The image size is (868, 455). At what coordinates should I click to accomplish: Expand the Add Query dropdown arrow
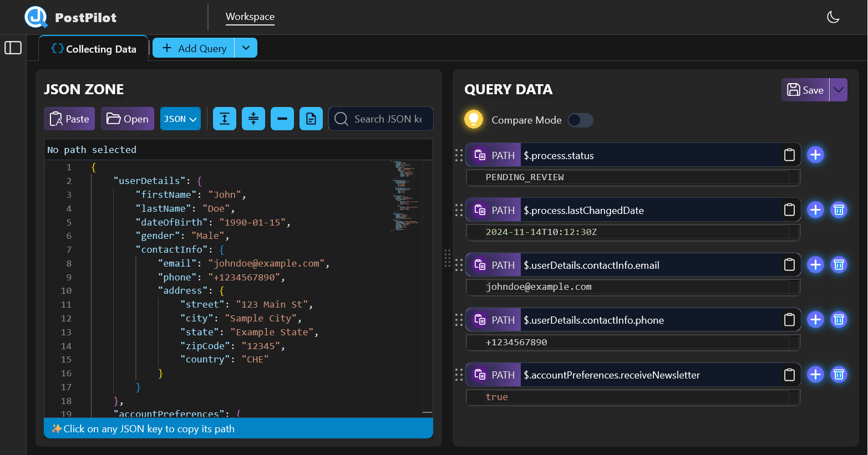[x=246, y=48]
